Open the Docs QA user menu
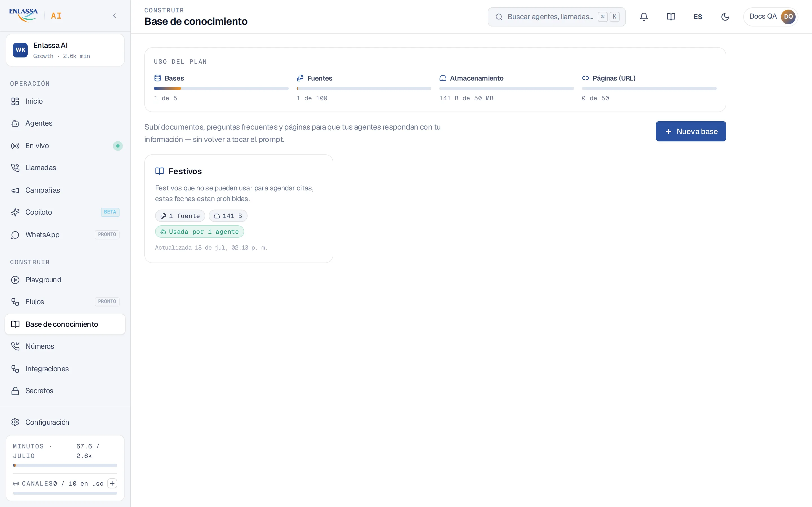Screen dimensions: 812x507 770,17
